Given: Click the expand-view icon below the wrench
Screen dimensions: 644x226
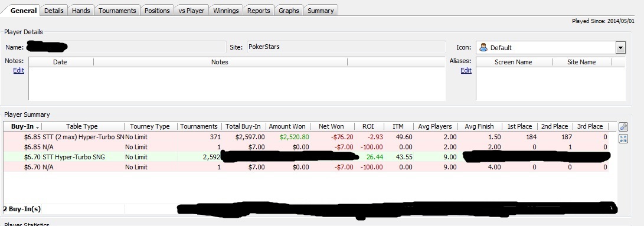Looking at the screenshot, I should (623, 139).
